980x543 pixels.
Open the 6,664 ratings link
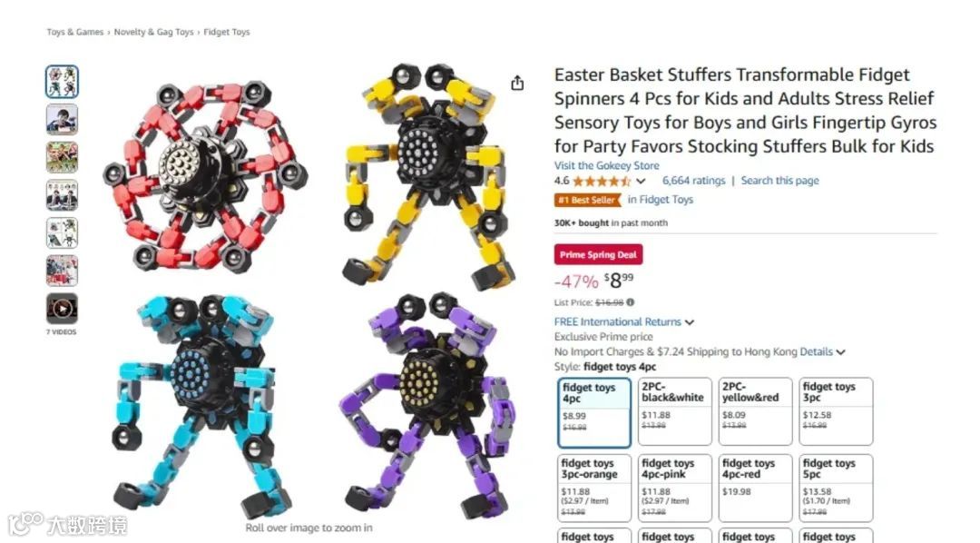pyautogui.click(x=694, y=181)
